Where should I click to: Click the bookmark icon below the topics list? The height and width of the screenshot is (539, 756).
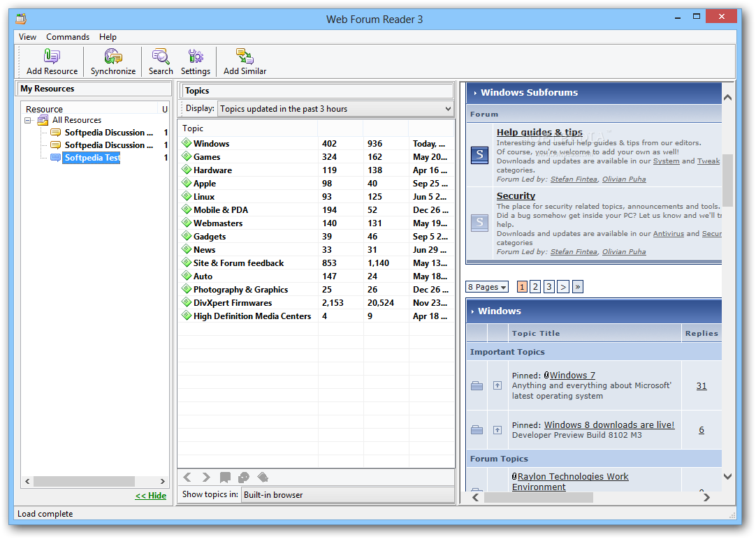pos(225,478)
